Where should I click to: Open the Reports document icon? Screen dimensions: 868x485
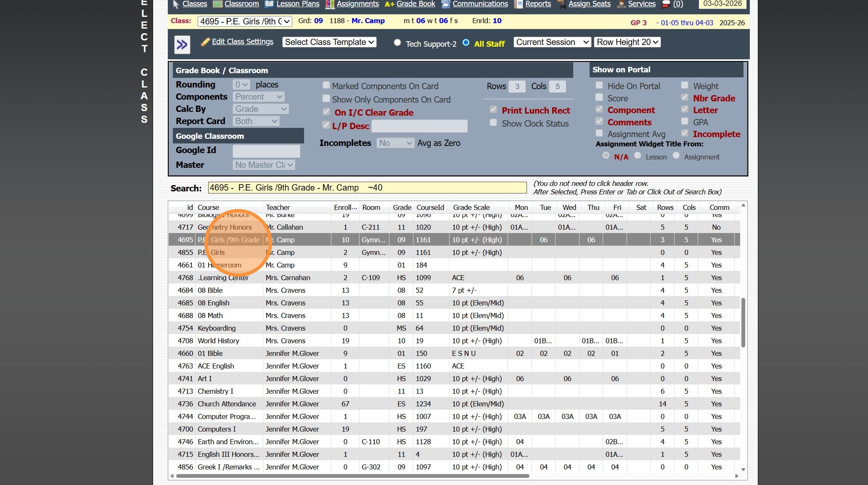519,4
